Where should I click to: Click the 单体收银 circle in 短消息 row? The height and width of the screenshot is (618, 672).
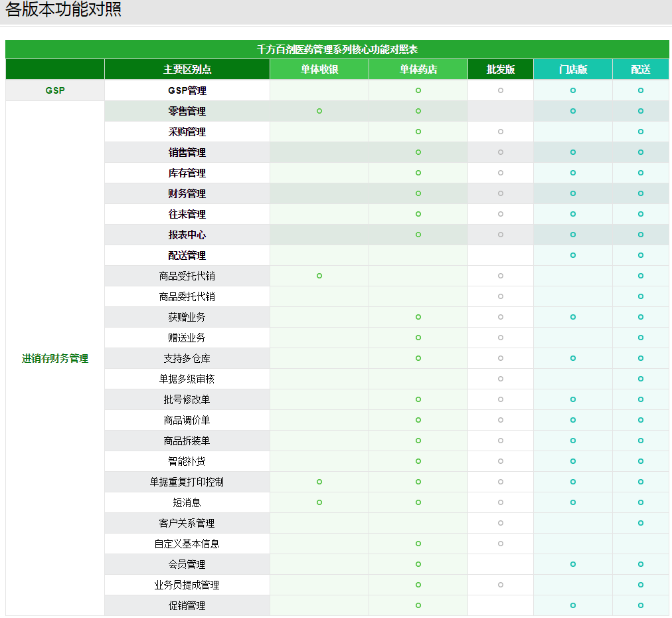pos(319,502)
